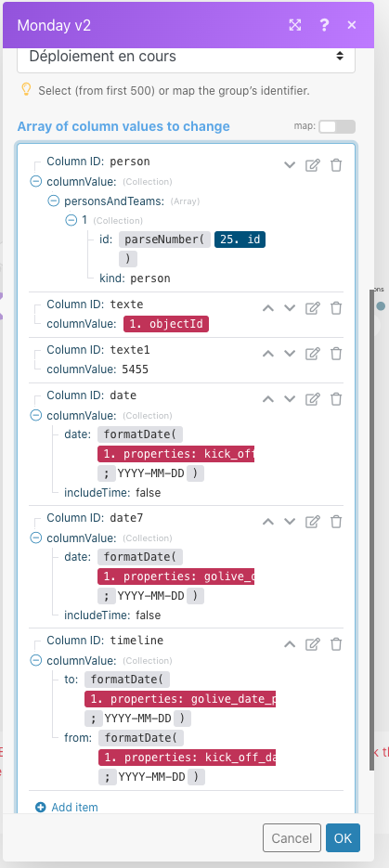The image size is (389, 868).
Task: Expand the module dialog to fullscreen
Action: click(x=295, y=25)
